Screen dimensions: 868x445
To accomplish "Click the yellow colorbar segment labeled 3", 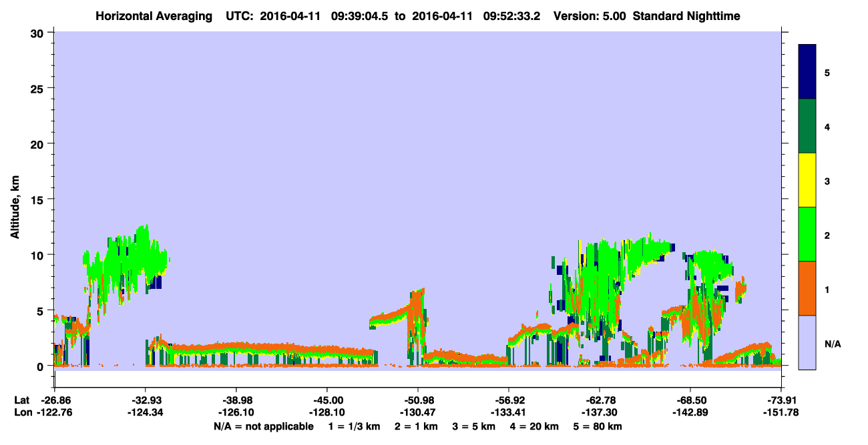I will coord(807,180).
